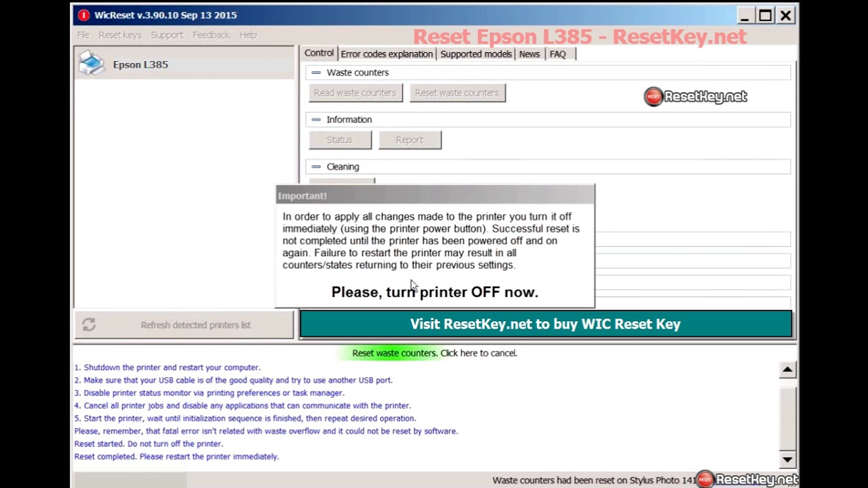This screenshot has height=488, width=868.
Task: Collapse the Information section
Action: click(x=316, y=120)
